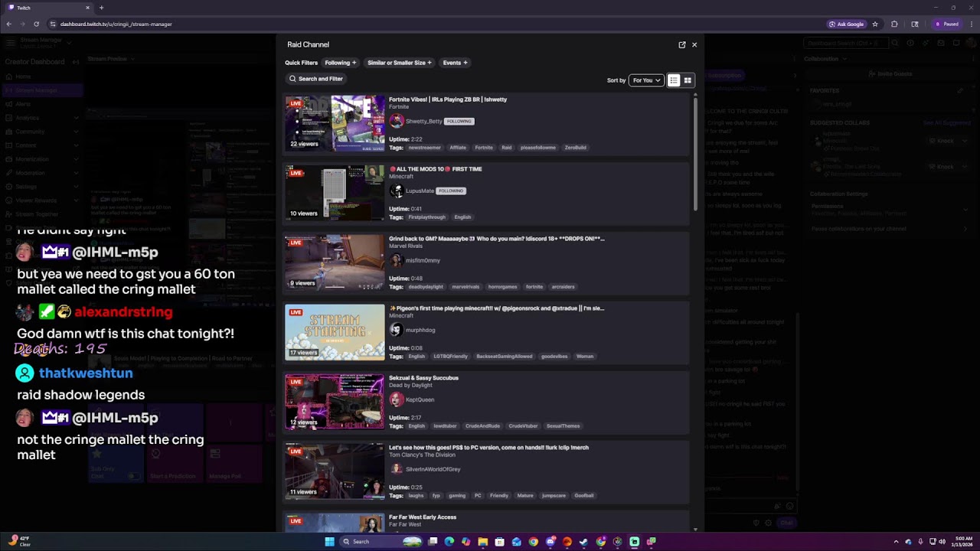Click the scroll-down arrow of the raid list
The image size is (980, 551).
coord(695,529)
